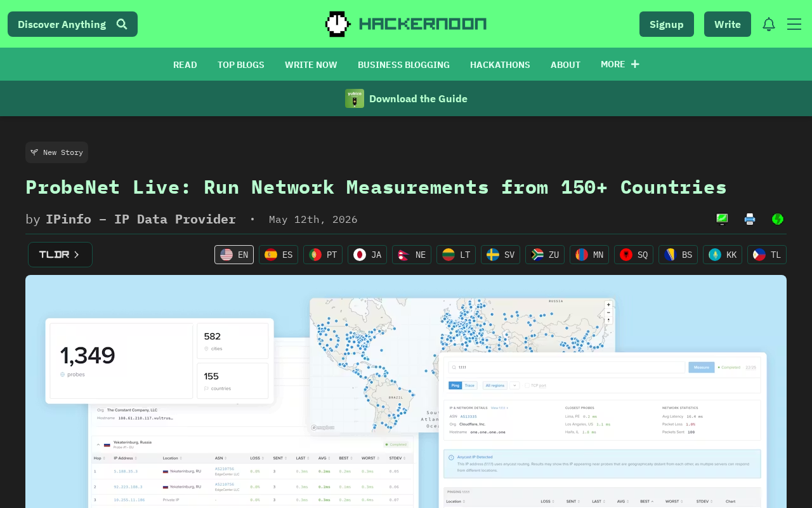
Task: Open the hamburger menu in the header
Action: click(x=794, y=24)
